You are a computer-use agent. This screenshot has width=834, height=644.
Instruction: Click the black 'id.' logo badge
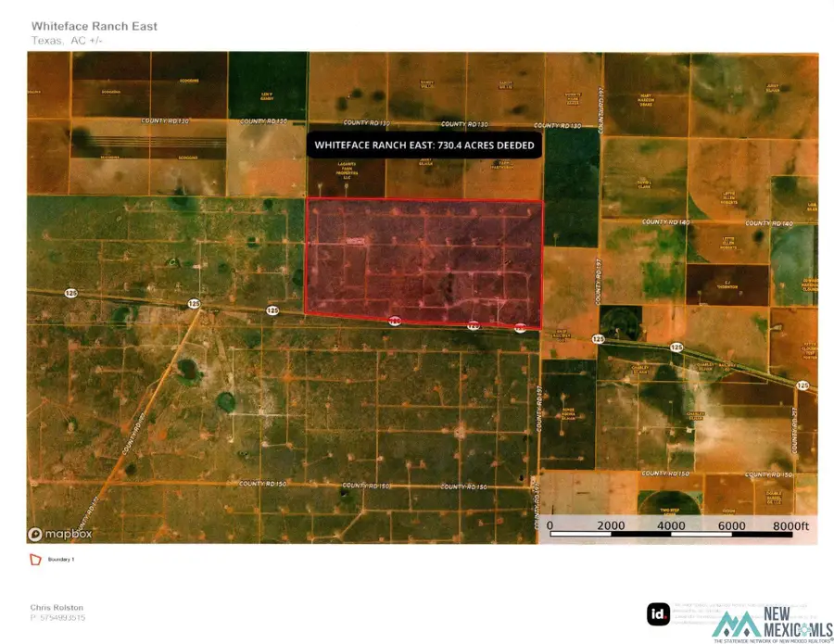point(658,614)
